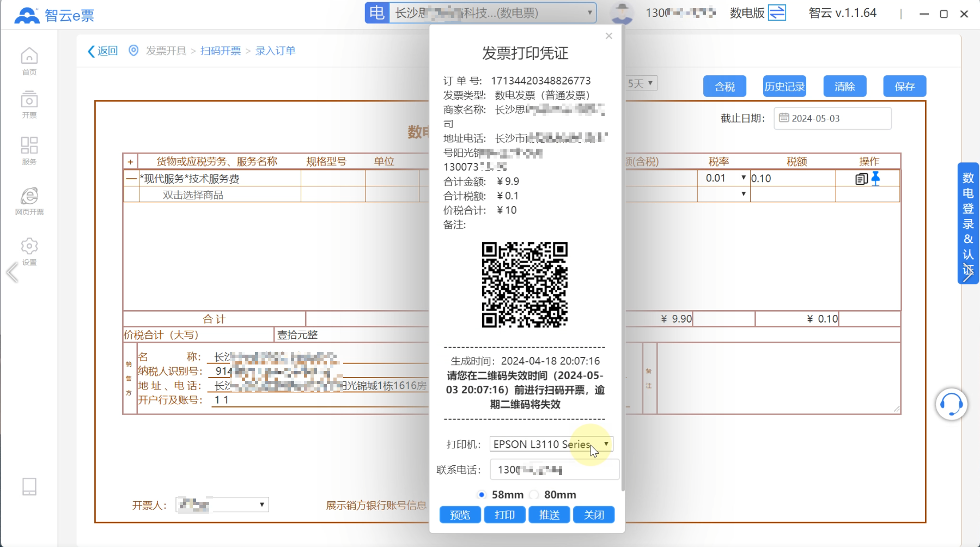Click the 联系电话 input field
The height and width of the screenshot is (547, 980).
pos(555,470)
